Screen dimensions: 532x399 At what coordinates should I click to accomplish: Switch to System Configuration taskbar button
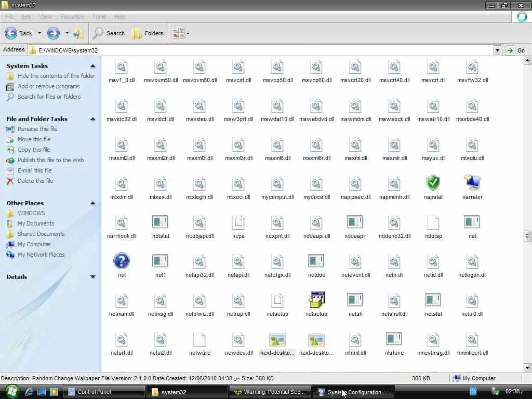coord(353,392)
